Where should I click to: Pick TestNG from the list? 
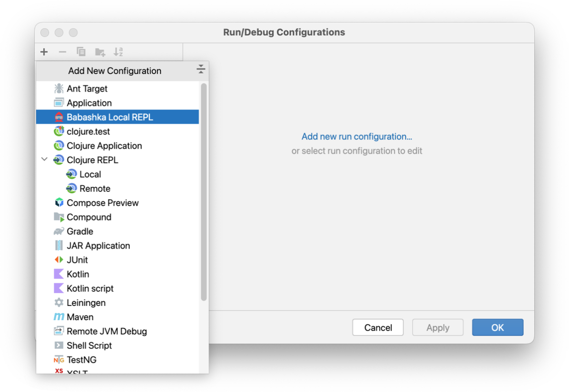118,360
